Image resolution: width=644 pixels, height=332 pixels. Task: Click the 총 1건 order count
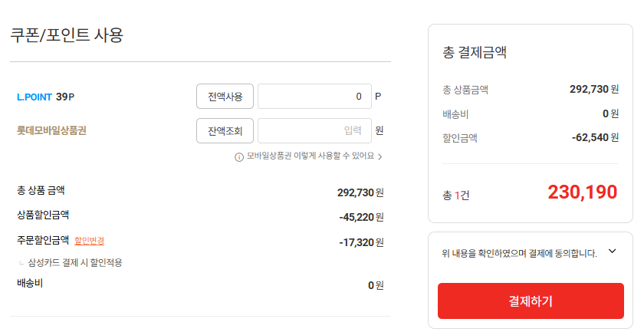(x=456, y=196)
